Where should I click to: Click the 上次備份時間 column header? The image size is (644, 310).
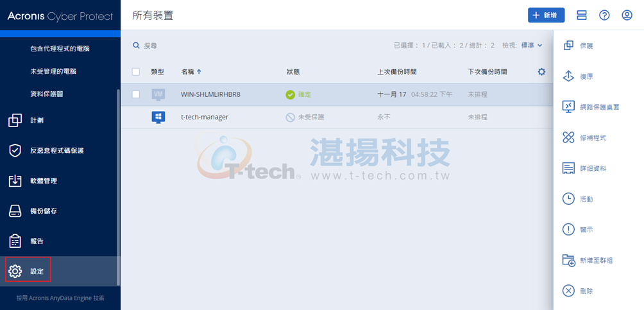397,71
